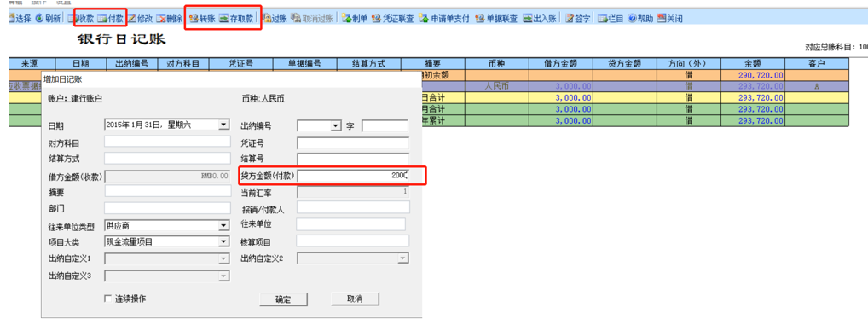Open the 项目大类 dropdown showing 现金流量项目
The image size is (868, 319).
(x=223, y=242)
